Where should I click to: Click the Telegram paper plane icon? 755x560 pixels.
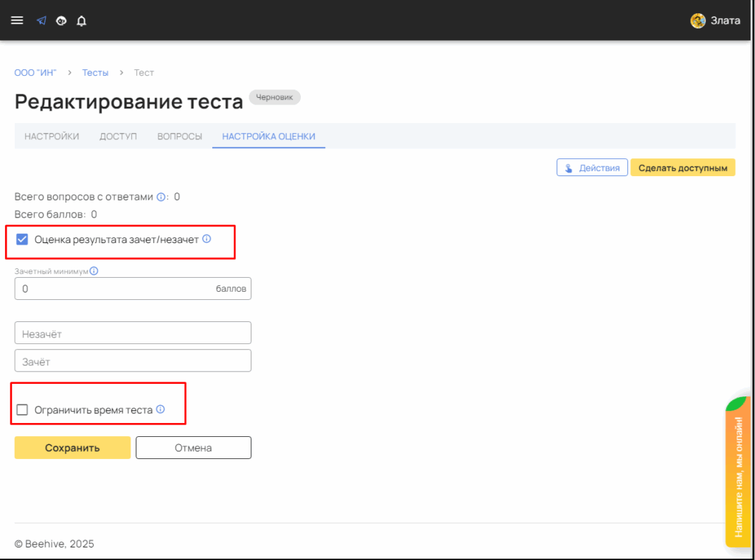coord(42,21)
